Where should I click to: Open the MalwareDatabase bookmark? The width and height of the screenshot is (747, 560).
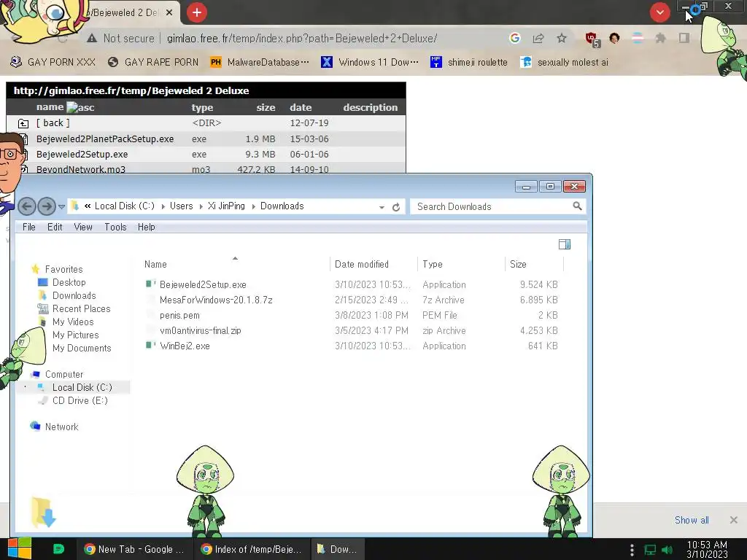260,63
